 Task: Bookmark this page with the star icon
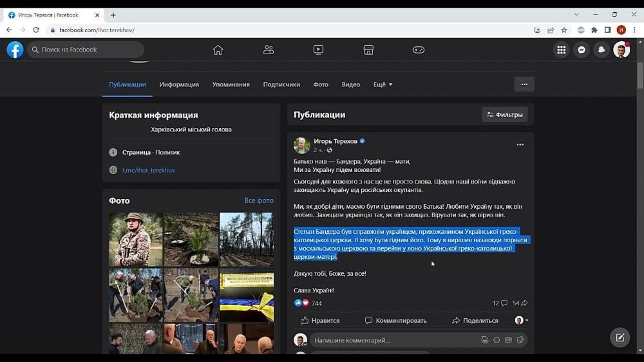tap(564, 30)
